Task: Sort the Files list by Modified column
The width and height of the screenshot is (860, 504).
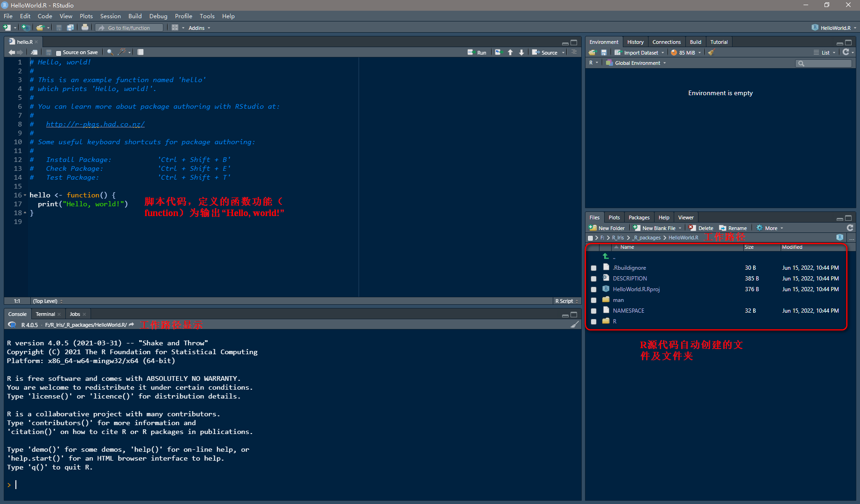Action: (792, 247)
